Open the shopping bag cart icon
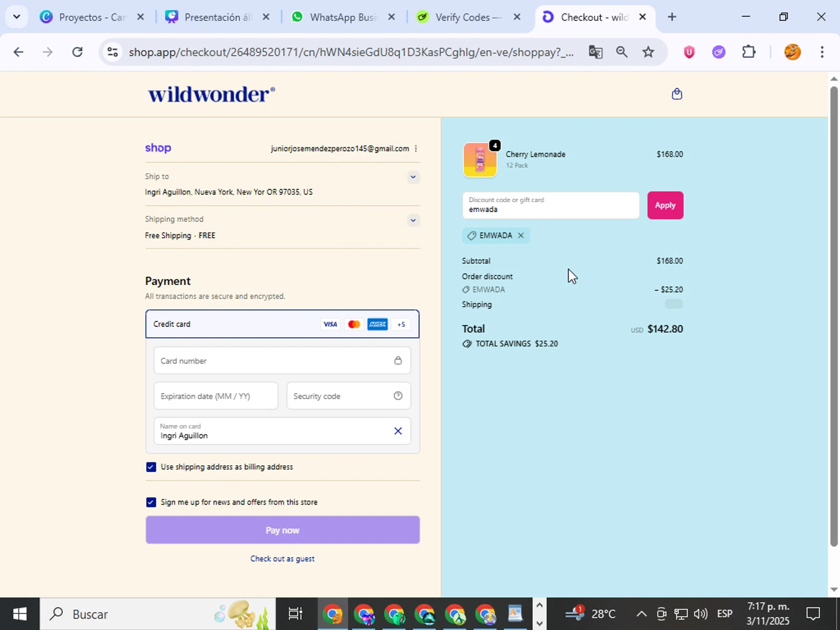The height and width of the screenshot is (630, 840). click(x=676, y=94)
